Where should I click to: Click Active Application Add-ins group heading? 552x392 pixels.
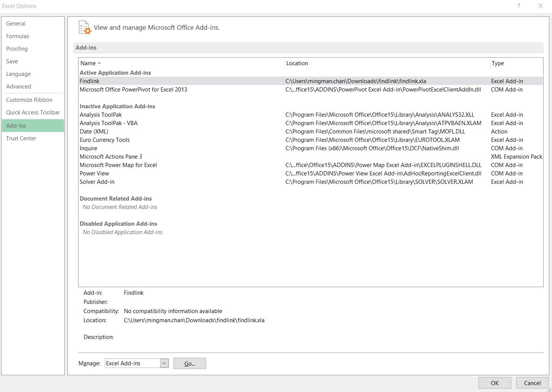pyautogui.click(x=115, y=73)
